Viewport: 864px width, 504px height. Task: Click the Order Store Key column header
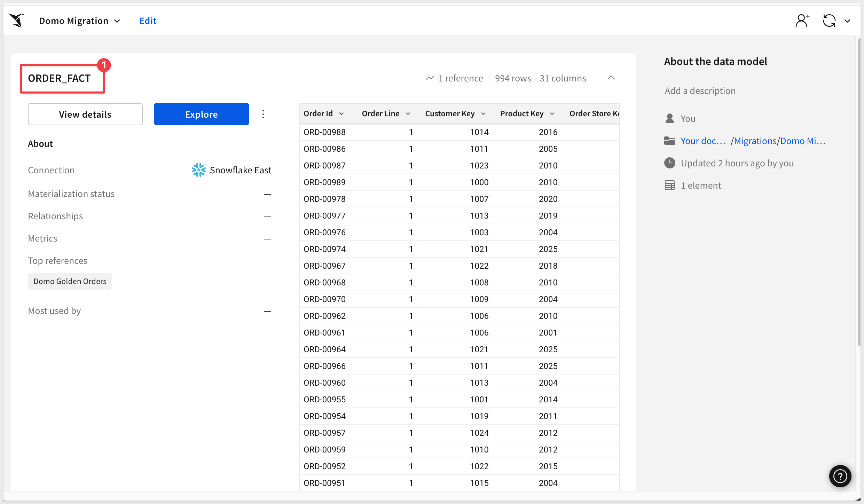click(x=594, y=114)
